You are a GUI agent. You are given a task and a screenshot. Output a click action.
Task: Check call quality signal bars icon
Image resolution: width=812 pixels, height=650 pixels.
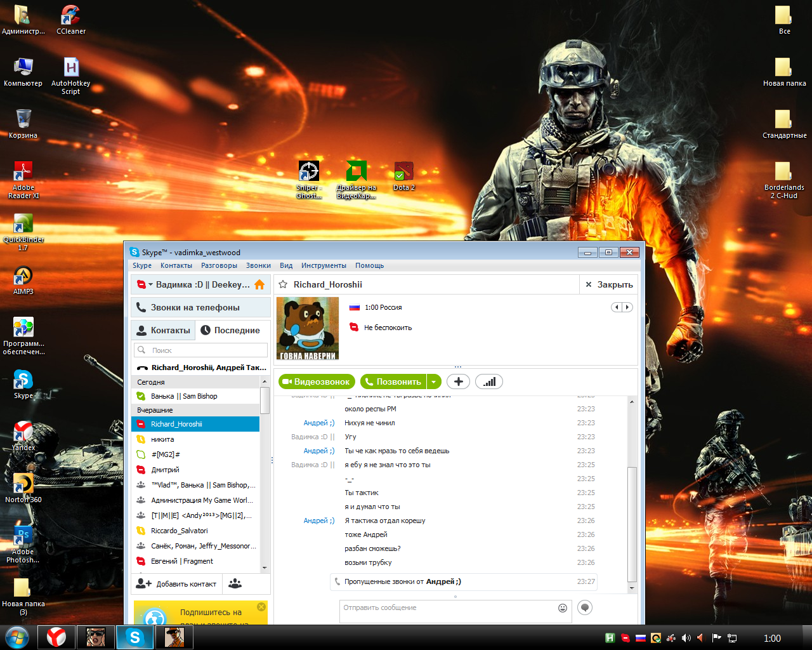[489, 381]
